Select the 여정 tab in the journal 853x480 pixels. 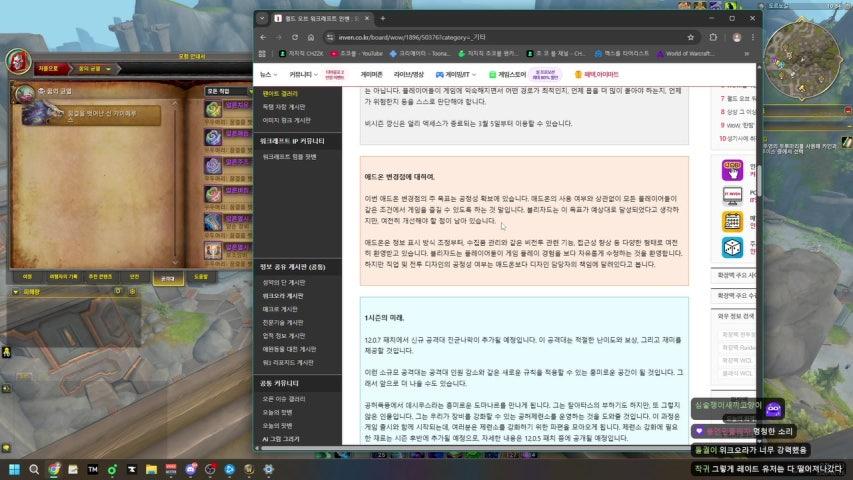[27, 276]
